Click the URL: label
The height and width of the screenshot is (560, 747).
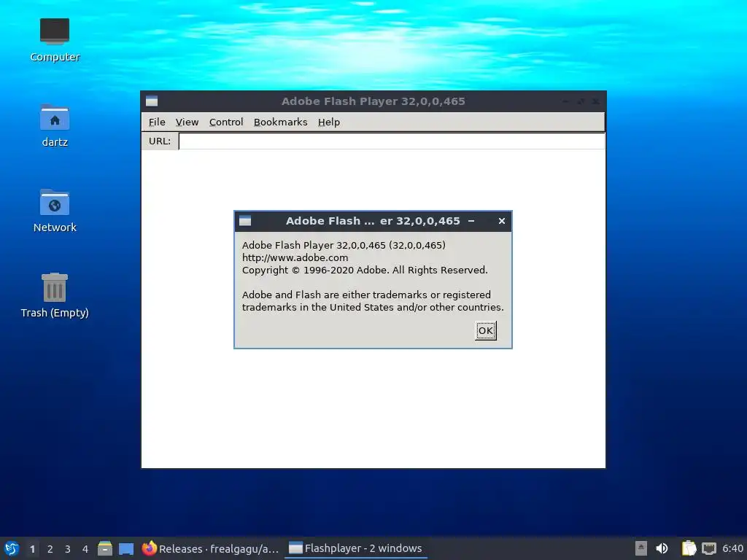click(x=160, y=141)
